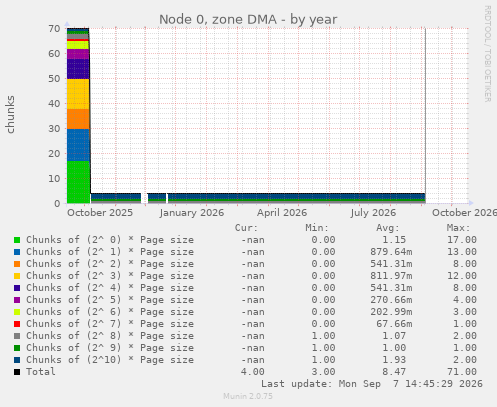Click the Avg value 1.15

394,240
